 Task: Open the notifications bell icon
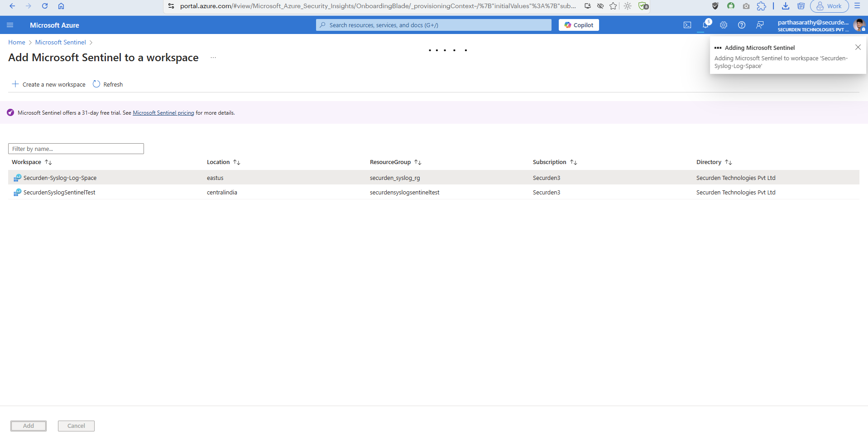tap(705, 25)
